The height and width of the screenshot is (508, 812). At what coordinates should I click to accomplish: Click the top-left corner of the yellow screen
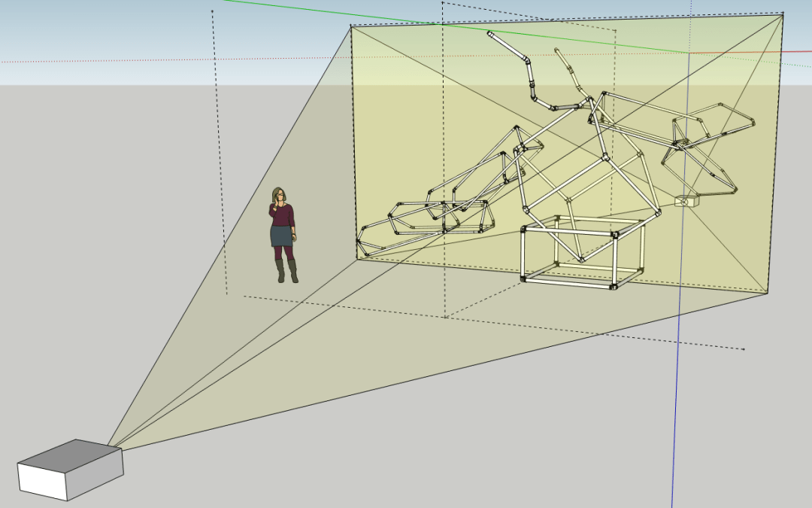(x=351, y=26)
